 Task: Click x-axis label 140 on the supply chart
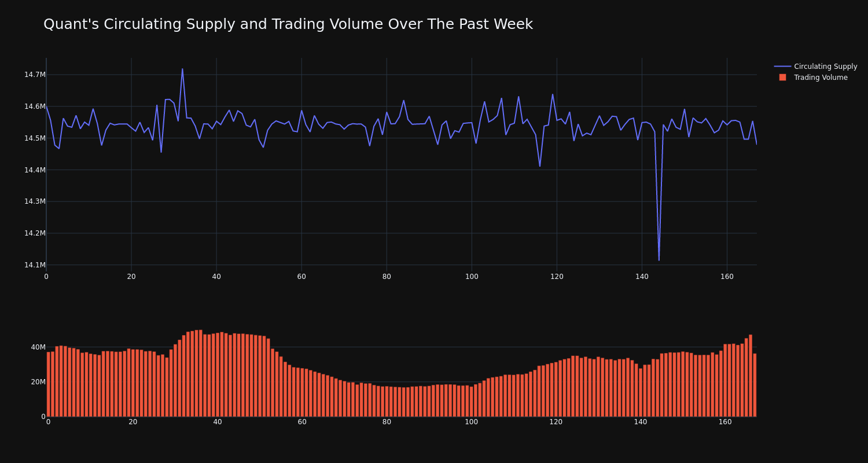point(642,277)
